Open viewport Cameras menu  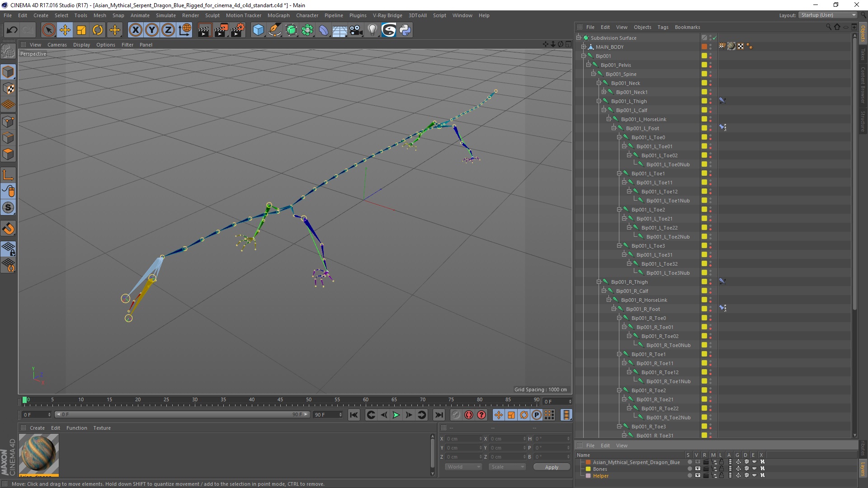[57, 45]
